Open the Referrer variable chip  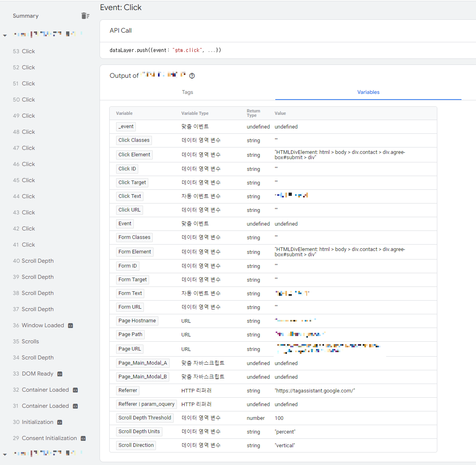[128, 390]
